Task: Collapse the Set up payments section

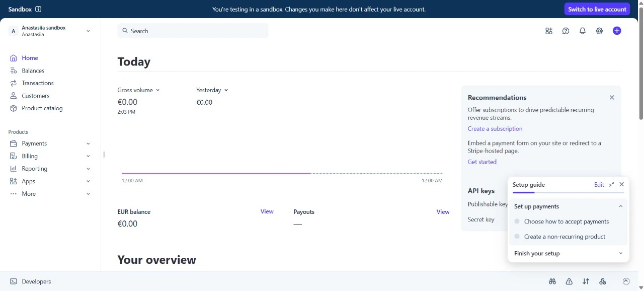Action: tap(620, 206)
